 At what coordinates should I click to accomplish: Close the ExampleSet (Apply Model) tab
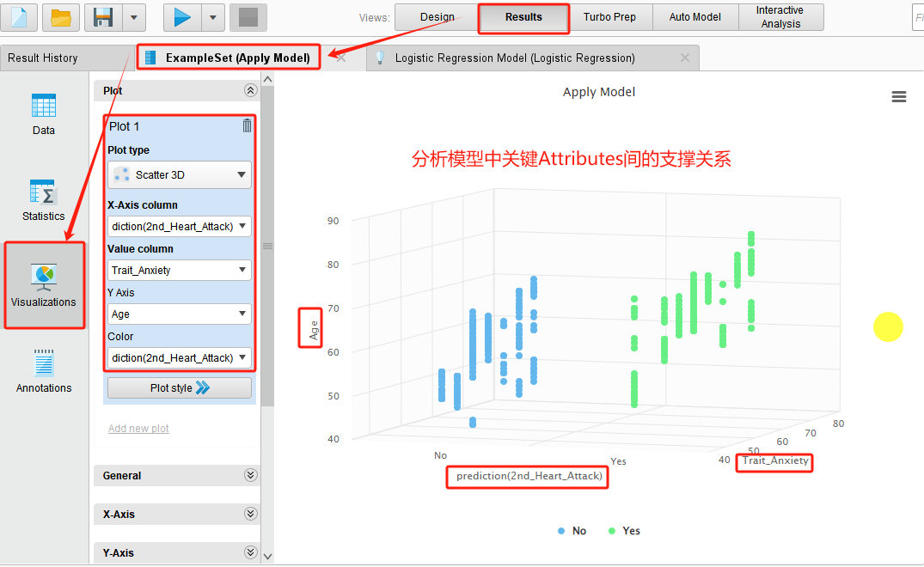341,58
